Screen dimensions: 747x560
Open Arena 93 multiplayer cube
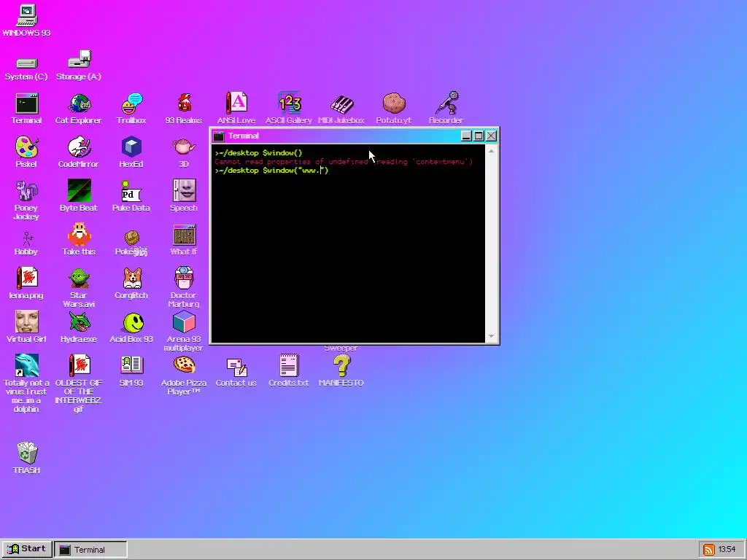click(183, 331)
